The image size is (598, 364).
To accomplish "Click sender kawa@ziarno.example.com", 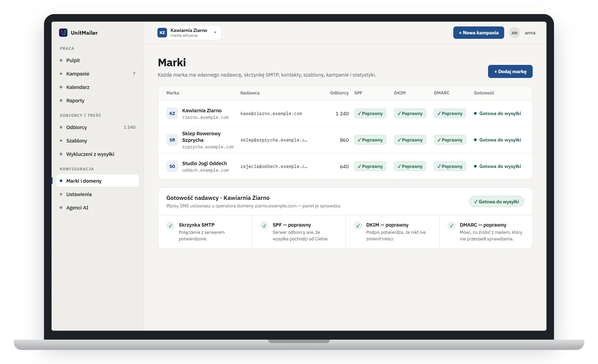I will click(x=271, y=114).
